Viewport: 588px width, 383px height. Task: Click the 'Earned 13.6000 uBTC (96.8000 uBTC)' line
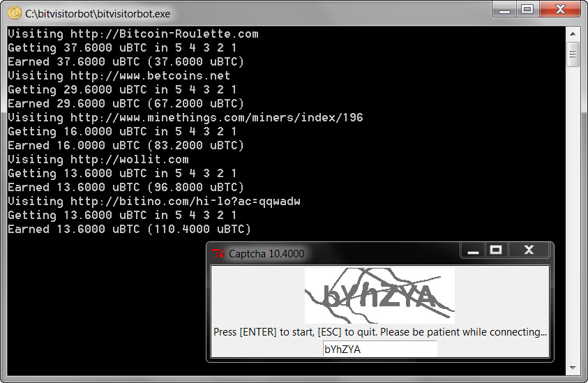point(126,188)
